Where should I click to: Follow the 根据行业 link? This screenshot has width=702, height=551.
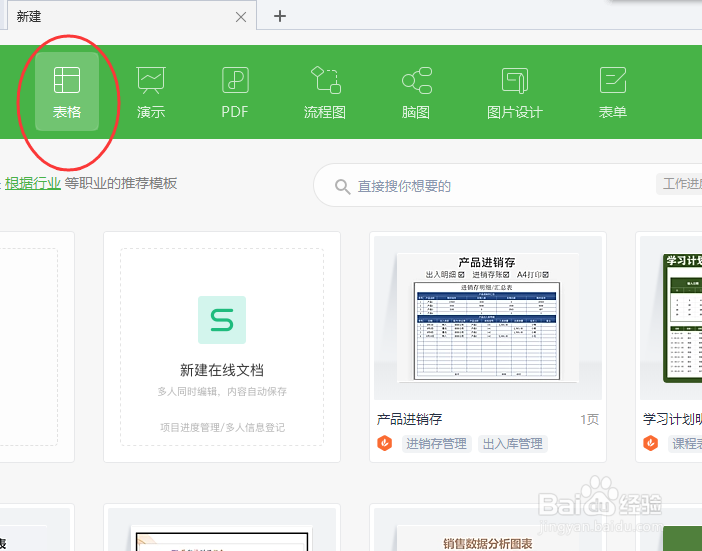click(x=33, y=183)
